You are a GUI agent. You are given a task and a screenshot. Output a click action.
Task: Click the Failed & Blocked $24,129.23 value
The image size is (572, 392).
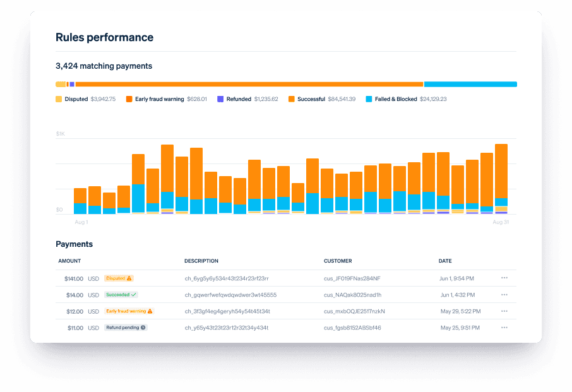coord(433,99)
